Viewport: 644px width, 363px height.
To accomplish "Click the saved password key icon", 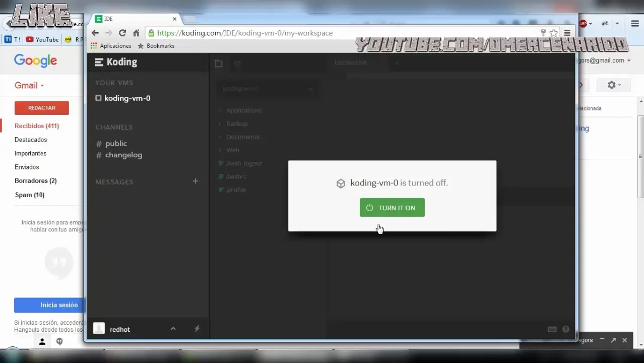I will (x=543, y=33).
